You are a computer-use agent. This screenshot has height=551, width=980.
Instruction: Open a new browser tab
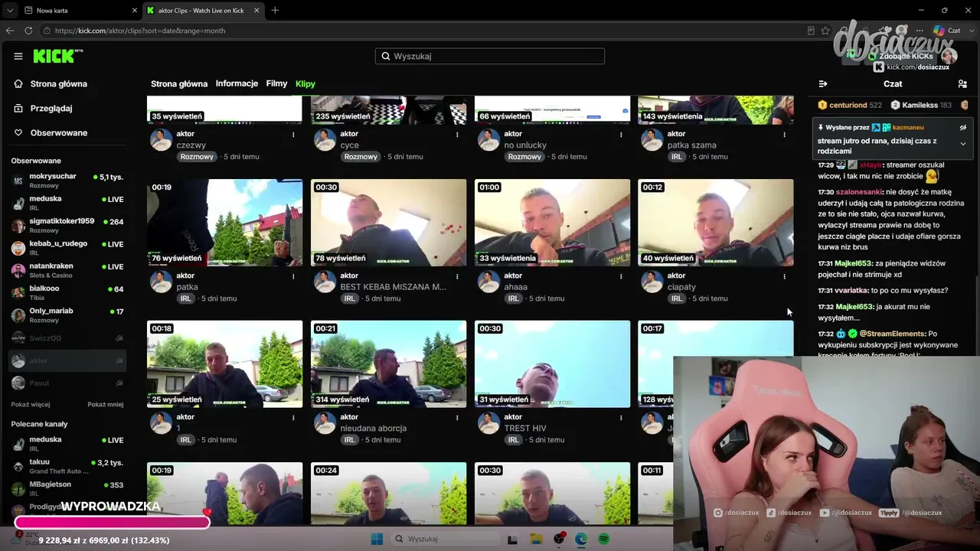tap(275, 10)
